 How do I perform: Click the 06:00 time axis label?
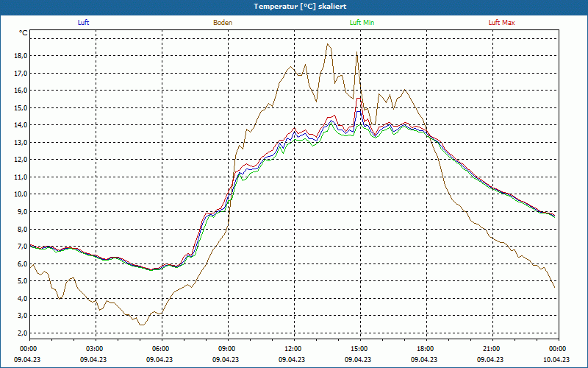(x=162, y=349)
